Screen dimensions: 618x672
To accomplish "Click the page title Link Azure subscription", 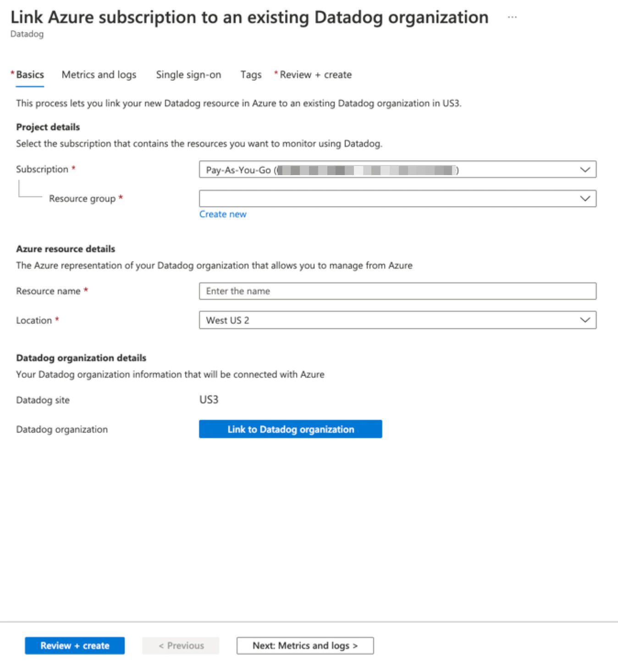I will pyautogui.click(x=249, y=17).
